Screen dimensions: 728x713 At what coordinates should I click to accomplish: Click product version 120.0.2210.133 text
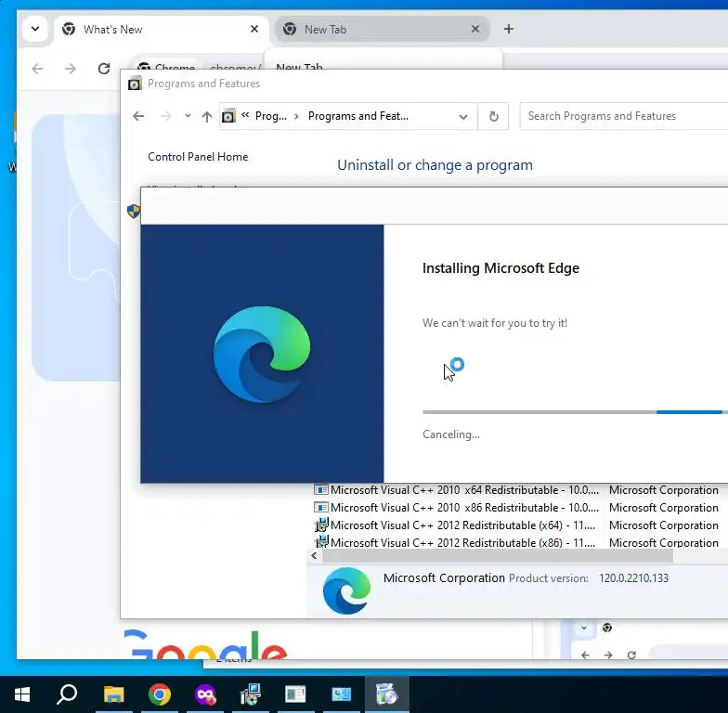(633, 577)
